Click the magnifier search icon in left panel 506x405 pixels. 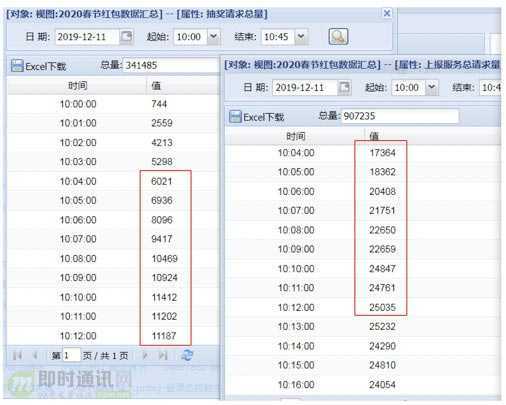[338, 36]
